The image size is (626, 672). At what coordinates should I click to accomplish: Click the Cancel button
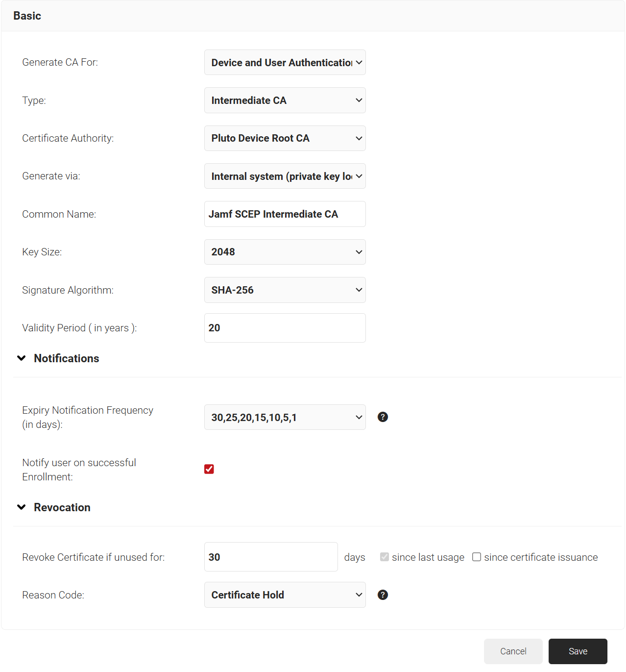point(513,651)
